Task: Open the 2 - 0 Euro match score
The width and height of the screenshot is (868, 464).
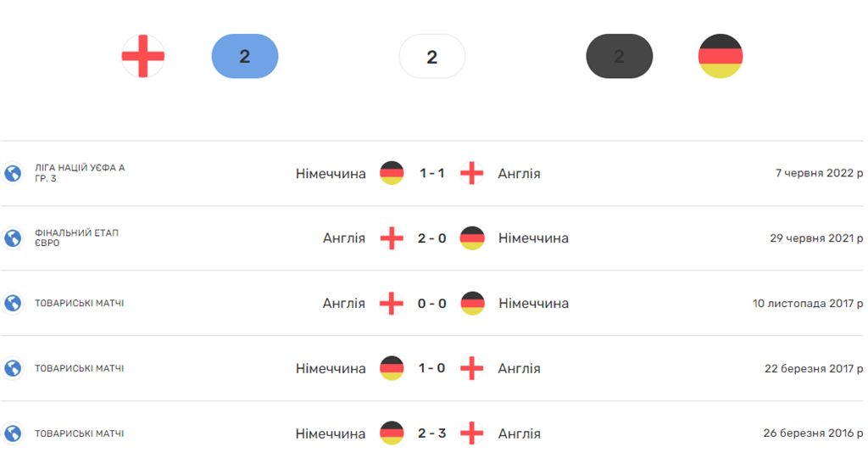Action: 432,238
